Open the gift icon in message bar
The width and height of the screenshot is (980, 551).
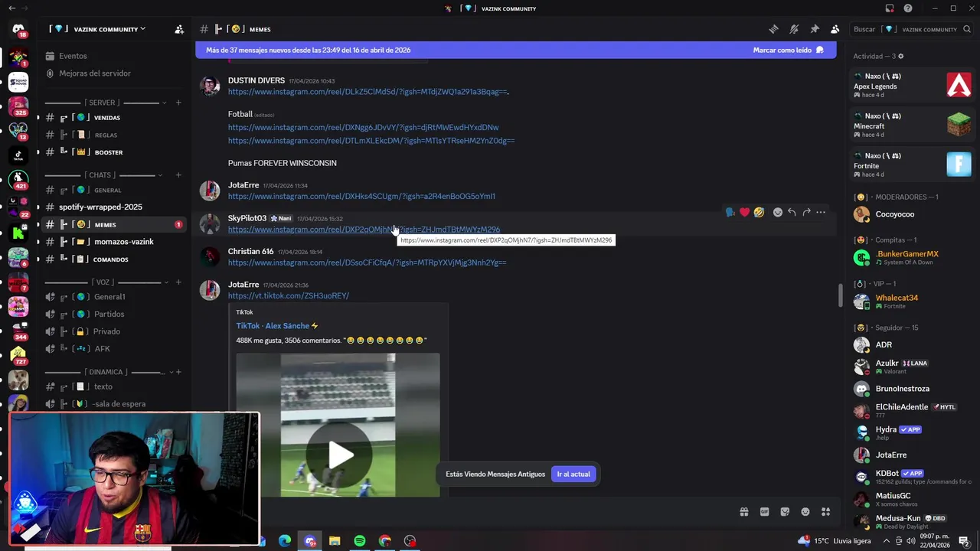point(743,512)
